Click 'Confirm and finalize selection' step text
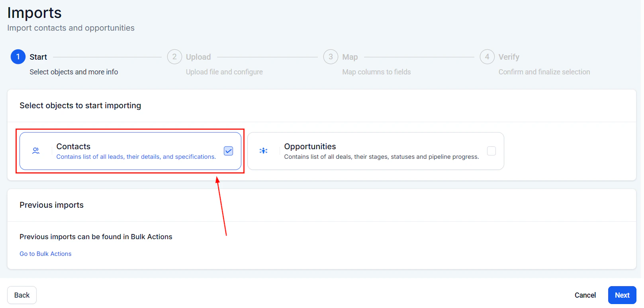Image resolution: width=644 pixels, height=308 pixels. pos(544,72)
